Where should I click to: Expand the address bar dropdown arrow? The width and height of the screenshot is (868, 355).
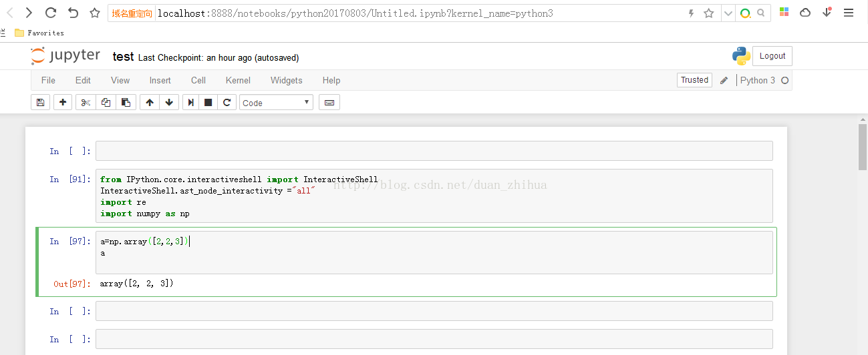click(728, 13)
